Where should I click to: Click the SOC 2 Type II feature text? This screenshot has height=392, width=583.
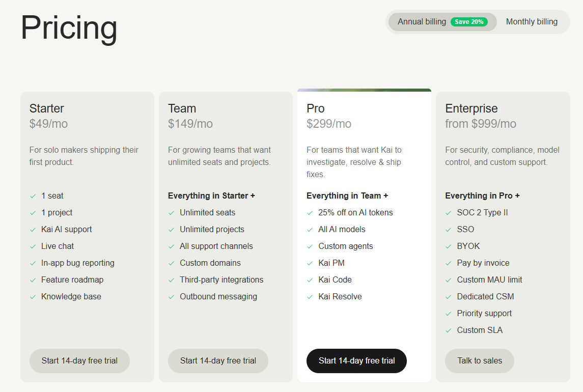point(482,212)
